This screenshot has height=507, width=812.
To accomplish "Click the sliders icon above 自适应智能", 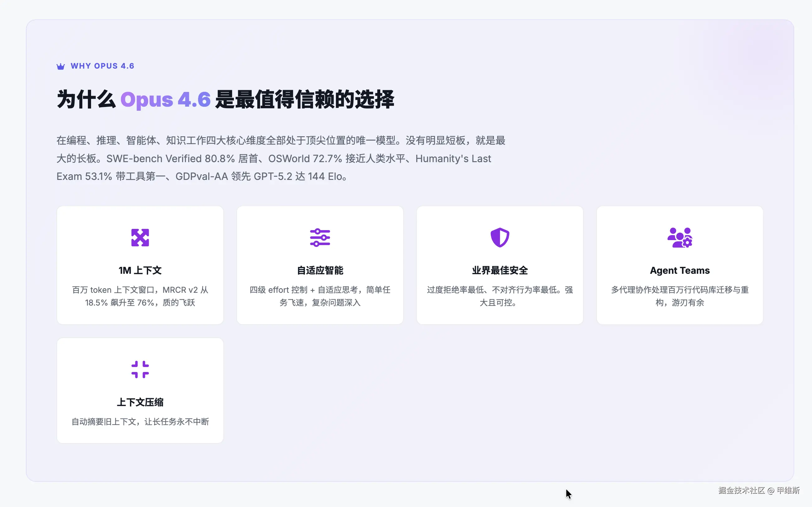I will point(320,237).
